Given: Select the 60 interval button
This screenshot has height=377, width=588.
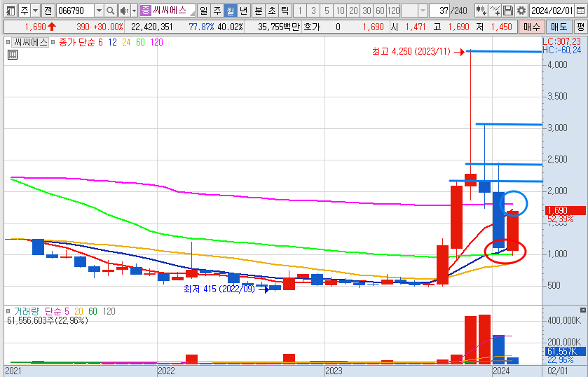Looking at the screenshot, I should (x=381, y=11).
